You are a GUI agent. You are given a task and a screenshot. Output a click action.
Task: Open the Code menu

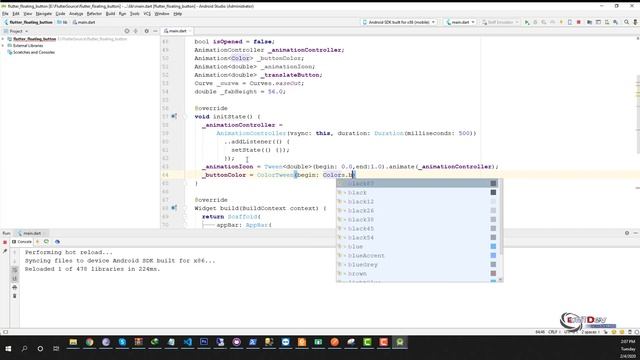pyautogui.click(x=60, y=14)
